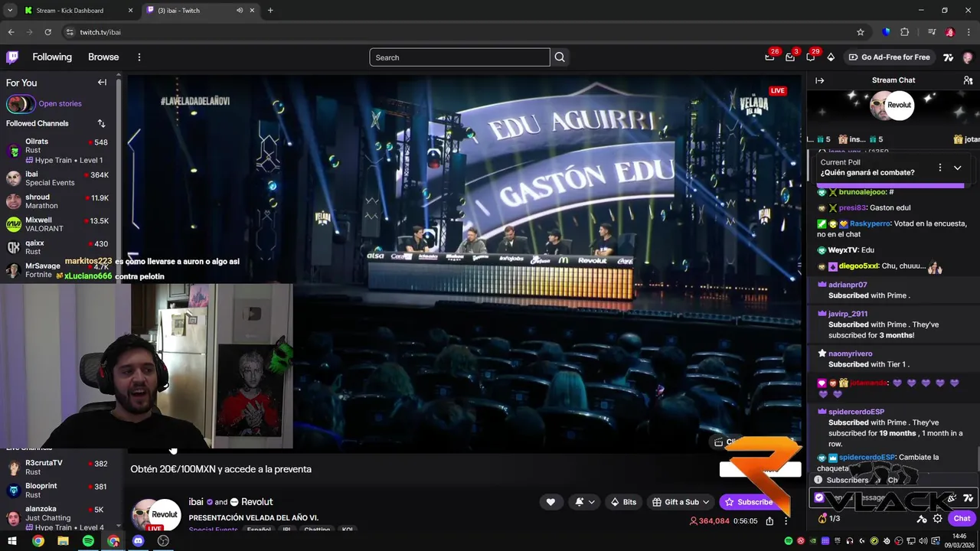Open Gift a Sub dropdown

[681, 502]
